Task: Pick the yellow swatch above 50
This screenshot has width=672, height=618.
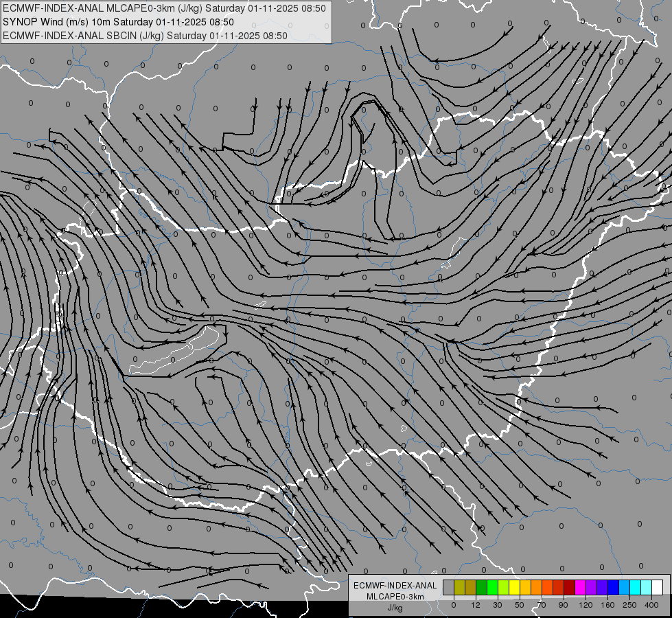Action: point(515,587)
